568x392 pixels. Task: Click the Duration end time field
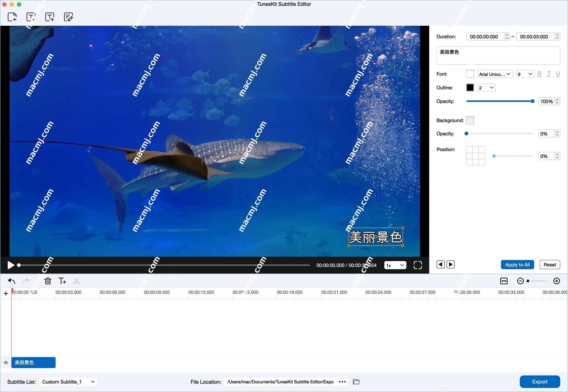pyautogui.click(x=535, y=37)
